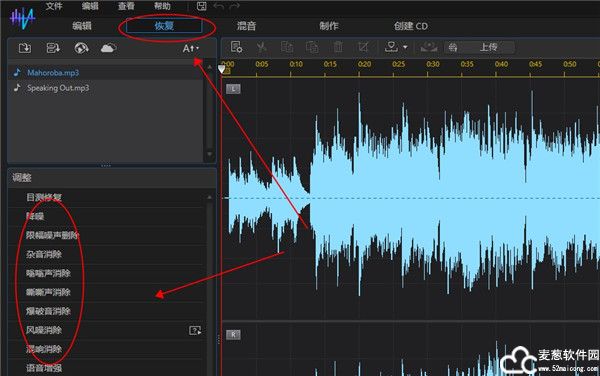
Task: Expand the dropdown arrow next to record icon
Action: [x=405, y=47]
